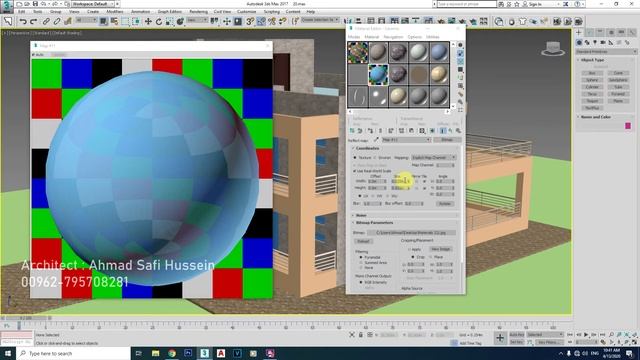Click the Rotate button in Coordinates

coord(445,203)
